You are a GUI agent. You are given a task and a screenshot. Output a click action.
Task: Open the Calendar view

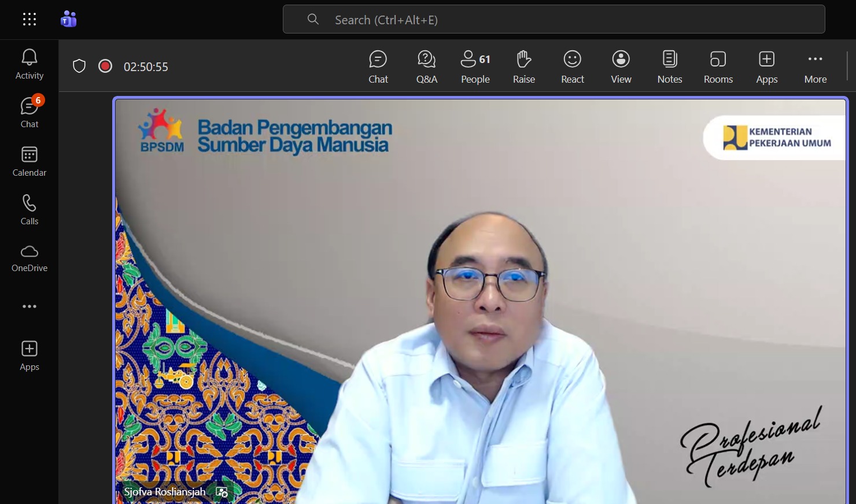tap(29, 161)
